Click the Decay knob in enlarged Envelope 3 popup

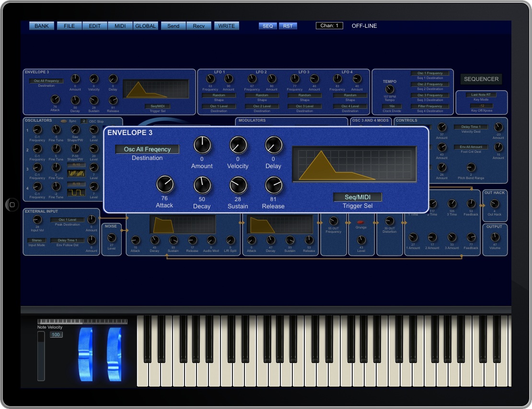(x=202, y=185)
